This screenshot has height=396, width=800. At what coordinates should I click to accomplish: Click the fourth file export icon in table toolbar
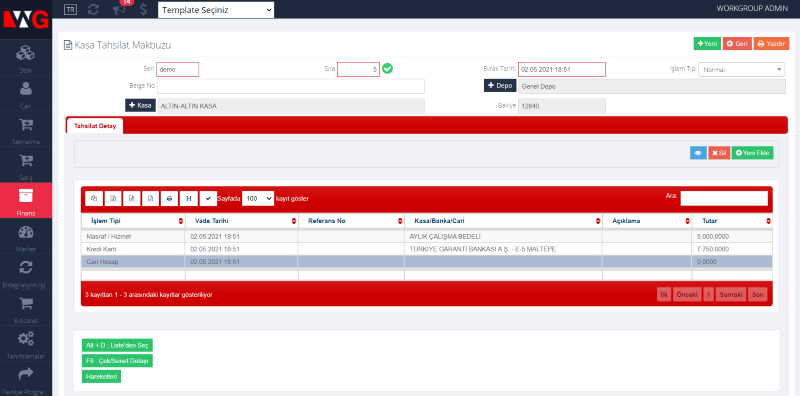(x=151, y=199)
